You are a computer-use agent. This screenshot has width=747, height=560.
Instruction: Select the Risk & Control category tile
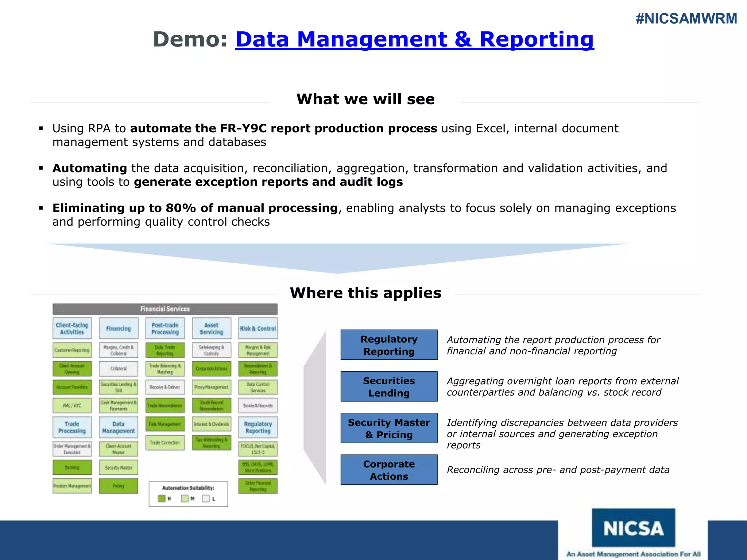258,328
